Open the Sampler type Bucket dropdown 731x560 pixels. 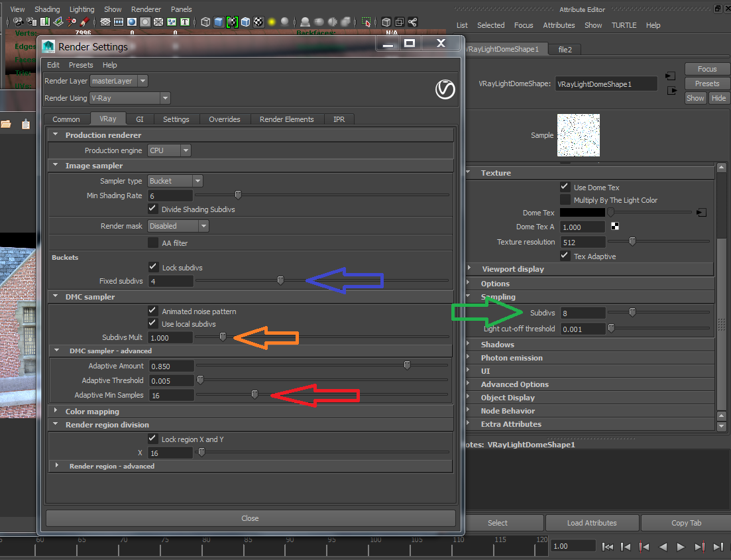click(x=175, y=181)
